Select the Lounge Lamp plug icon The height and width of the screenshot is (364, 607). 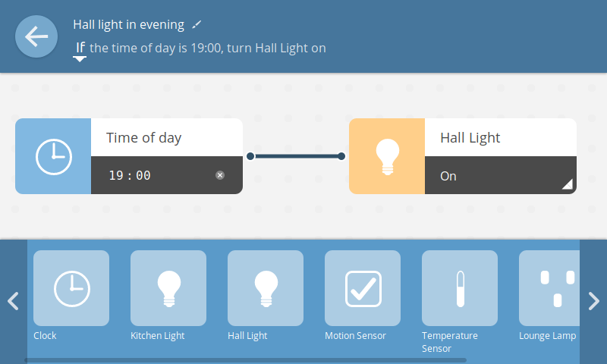(x=555, y=288)
